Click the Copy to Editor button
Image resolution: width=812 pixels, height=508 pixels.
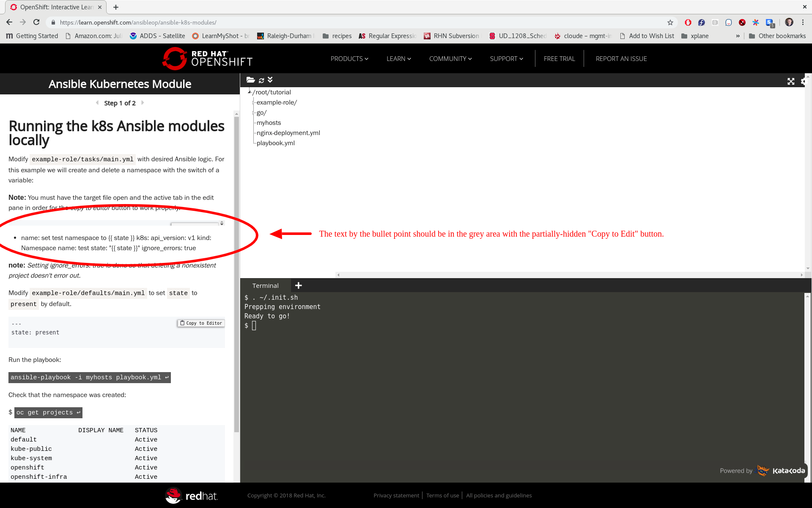[201, 323]
